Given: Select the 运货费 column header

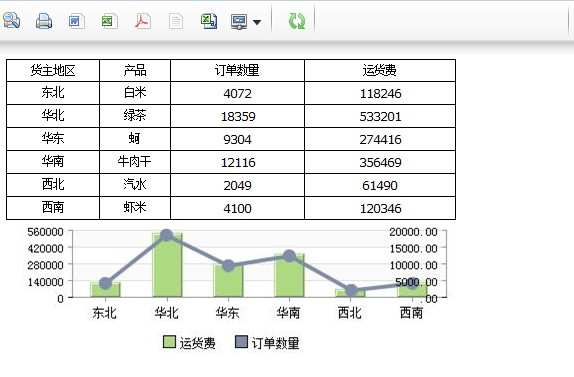Looking at the screenshot, I should pos(380,70).
